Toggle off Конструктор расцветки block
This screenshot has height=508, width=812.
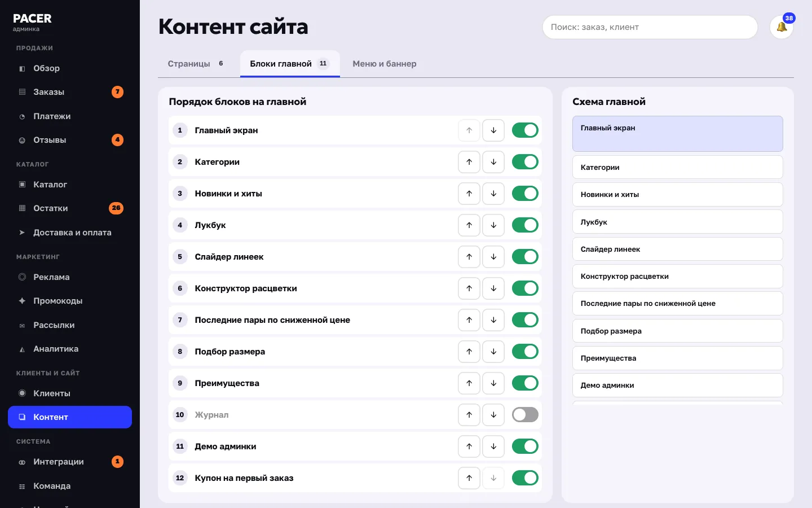point(525,288)
